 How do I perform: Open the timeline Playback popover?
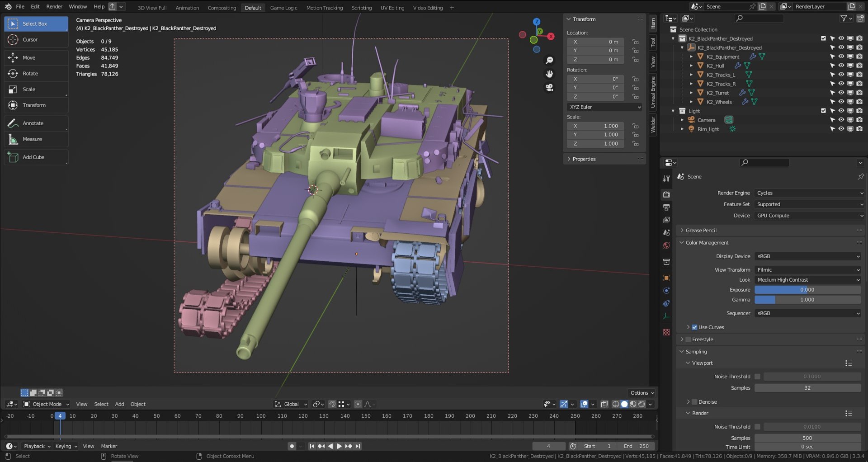(37, 446)
